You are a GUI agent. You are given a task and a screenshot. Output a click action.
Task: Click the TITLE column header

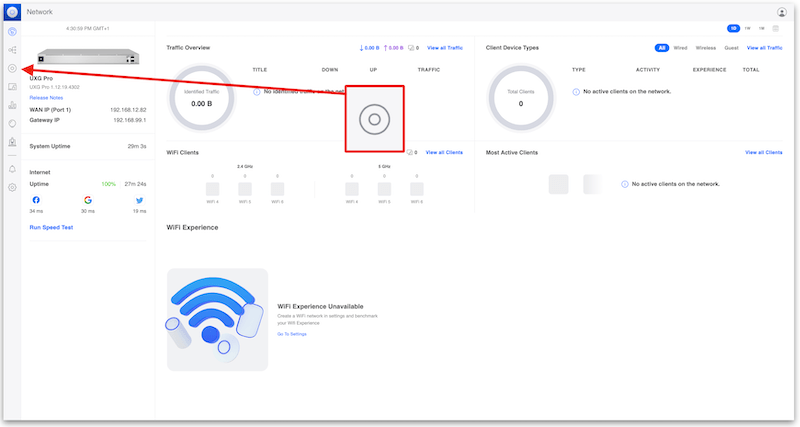[x=260, y=70]
